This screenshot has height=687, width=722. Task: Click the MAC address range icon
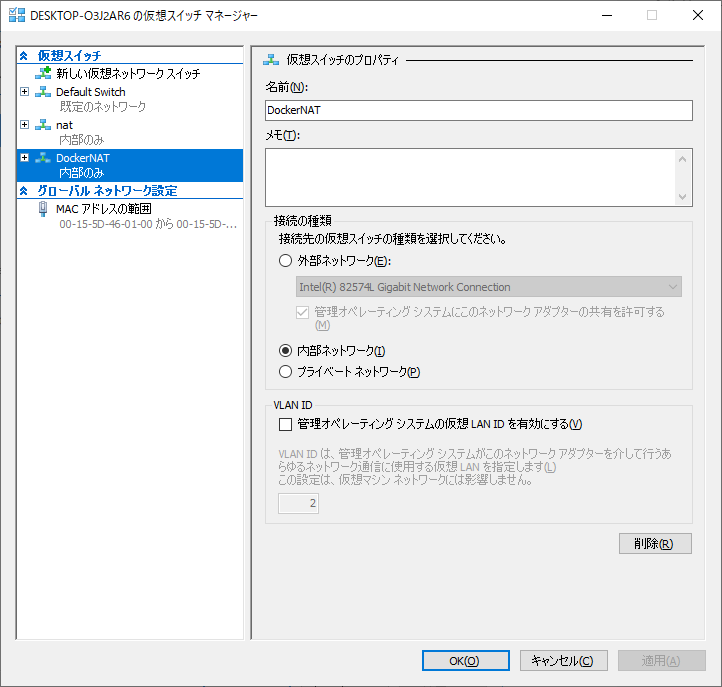click(x=43, y=209)
